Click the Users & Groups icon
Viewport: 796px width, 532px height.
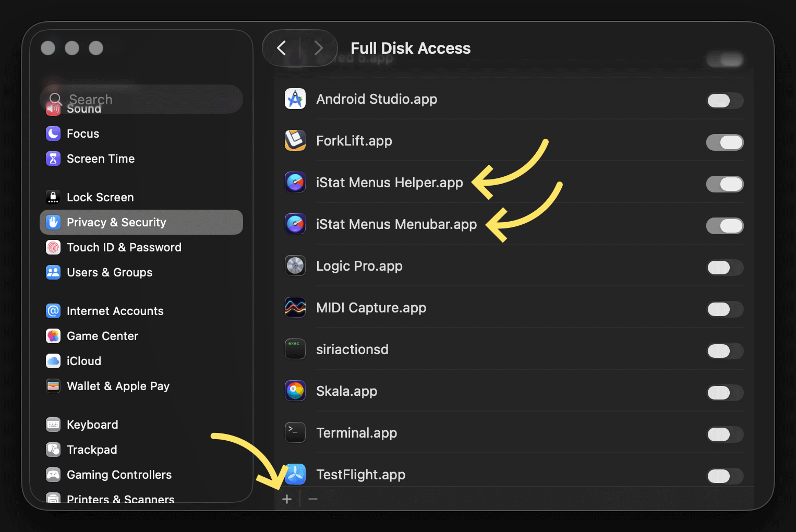tap(53, 272)
